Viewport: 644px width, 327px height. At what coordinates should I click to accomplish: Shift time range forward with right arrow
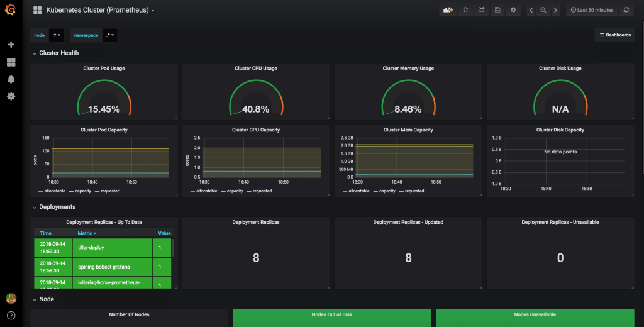pyautogui.click(x=556, y=10)
